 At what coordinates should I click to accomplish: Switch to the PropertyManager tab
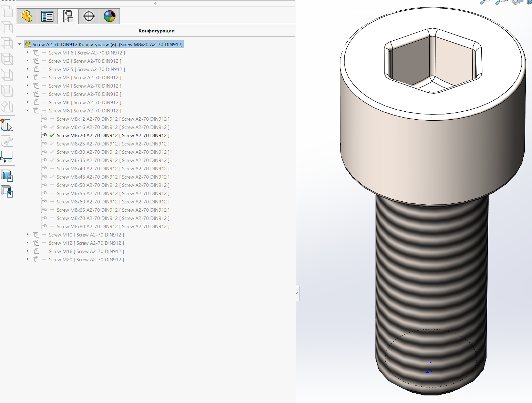pyautogui.click(x=47, y=16)
